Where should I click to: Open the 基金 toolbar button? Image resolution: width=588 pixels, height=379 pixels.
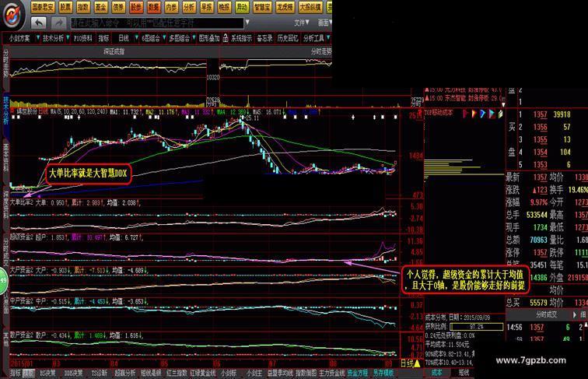pyautogui.click(x=100, y=7)
